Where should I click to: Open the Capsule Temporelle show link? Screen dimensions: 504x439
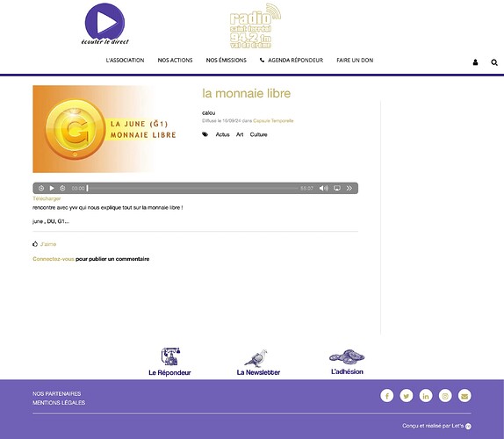[x=273, y=121]
